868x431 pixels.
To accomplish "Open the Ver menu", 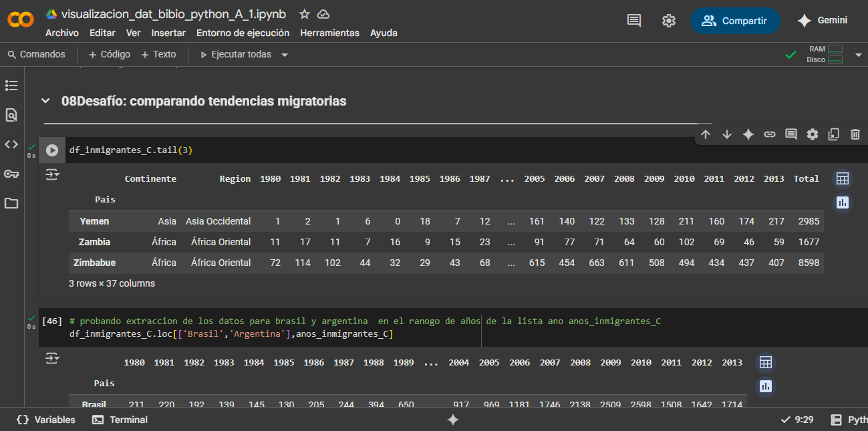I will coord(134,33).
